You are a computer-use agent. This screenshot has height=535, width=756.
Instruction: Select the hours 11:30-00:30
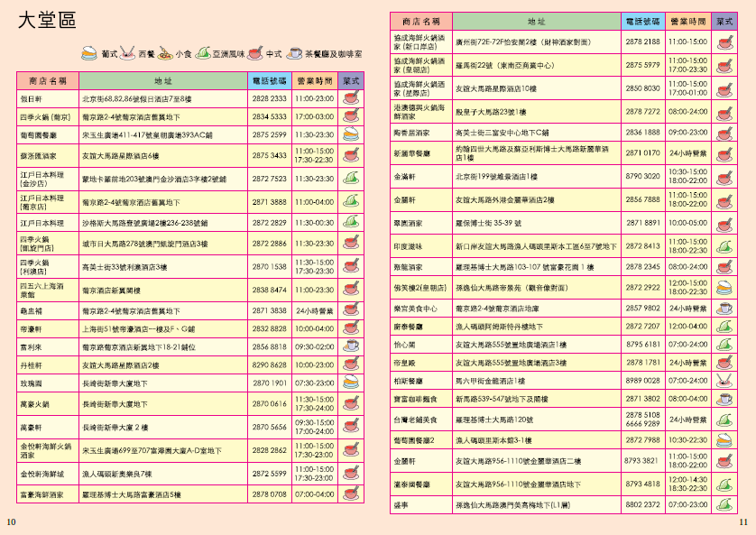(x=314, y=223)
